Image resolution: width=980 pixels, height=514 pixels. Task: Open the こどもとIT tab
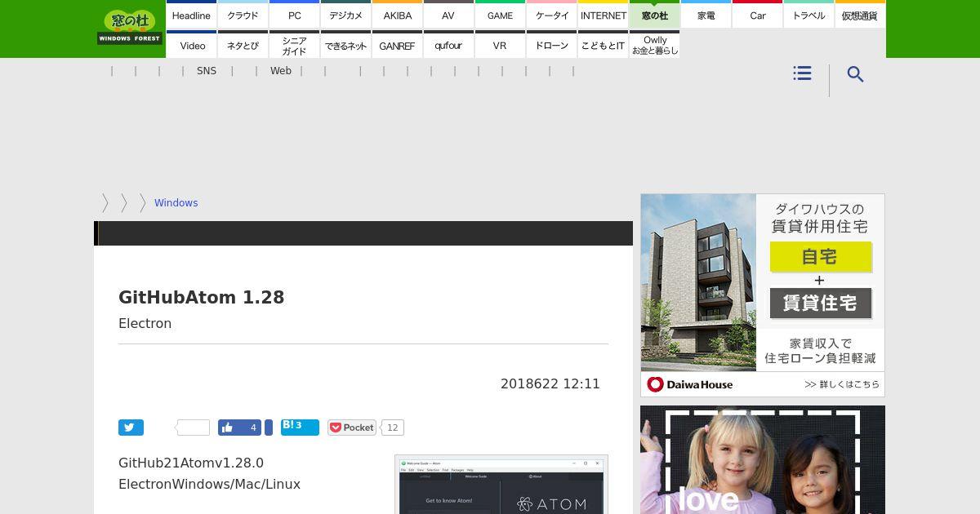pyautogui.click(x=603, y=46)
